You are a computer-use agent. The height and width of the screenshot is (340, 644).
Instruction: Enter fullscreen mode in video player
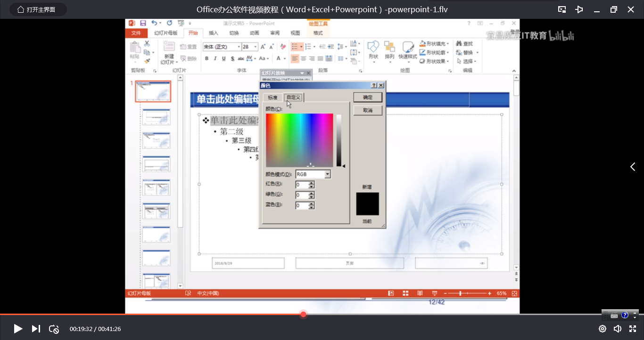click(x=633, y=329)
